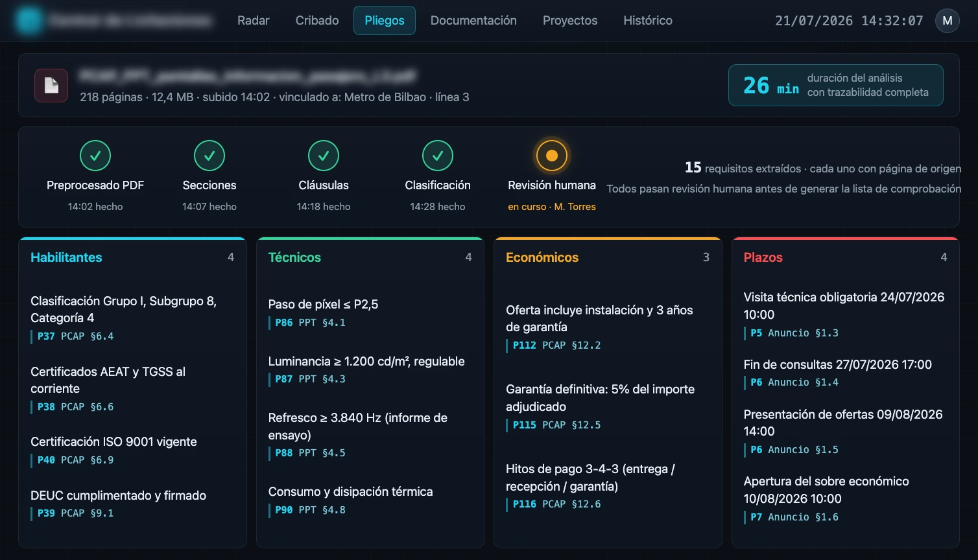
Task: Switch to the Radar tab
Action: [254, 21]
